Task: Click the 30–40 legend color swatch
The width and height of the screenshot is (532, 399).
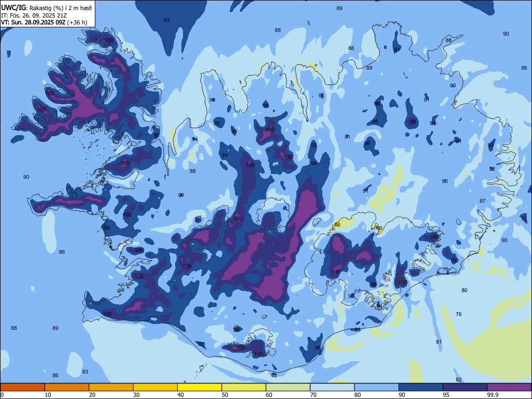Action: [155, 387]
